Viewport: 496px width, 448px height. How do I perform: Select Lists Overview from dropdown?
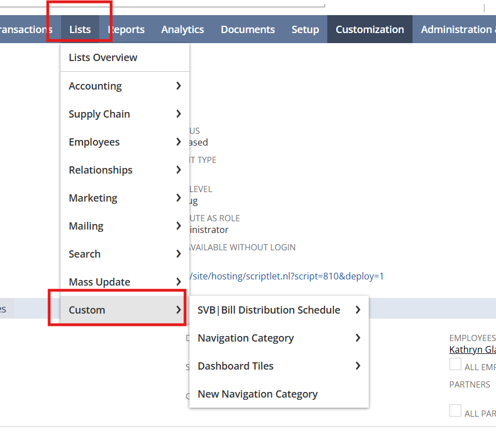(x=103, y=58)
